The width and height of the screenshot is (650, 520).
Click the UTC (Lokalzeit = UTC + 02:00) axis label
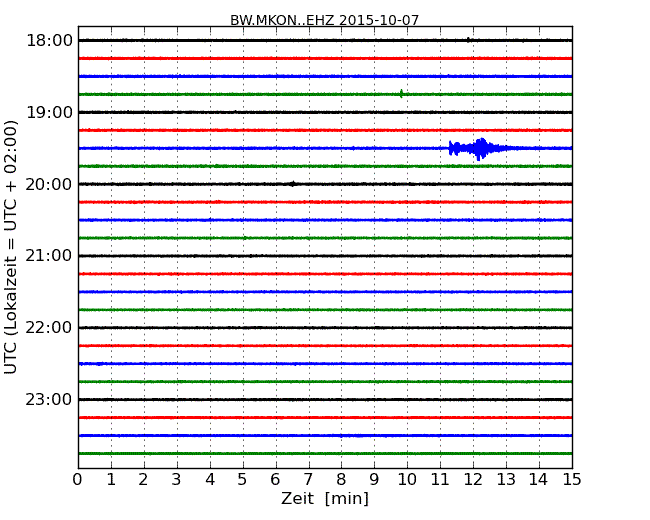11,247
